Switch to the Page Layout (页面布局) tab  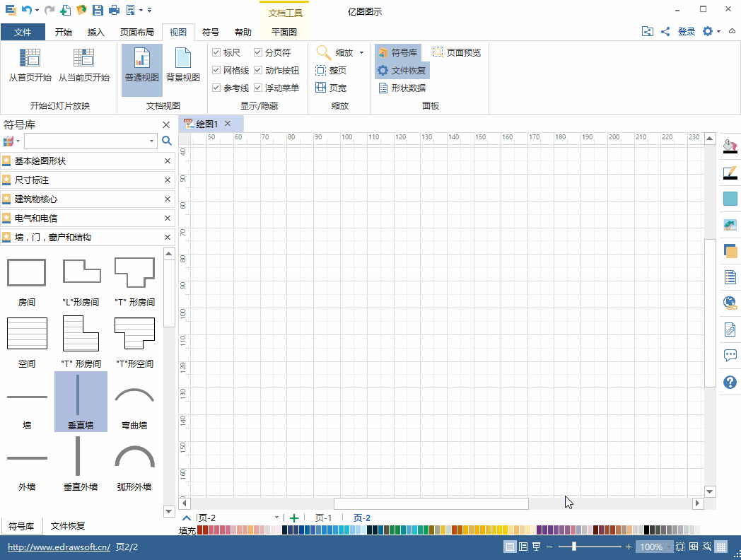[x=136, y=32]
